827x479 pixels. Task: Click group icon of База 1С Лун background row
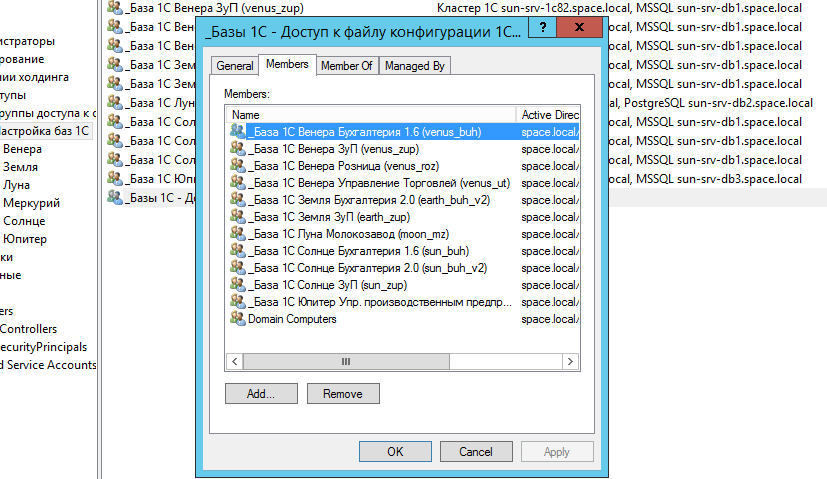click(114, 102)
